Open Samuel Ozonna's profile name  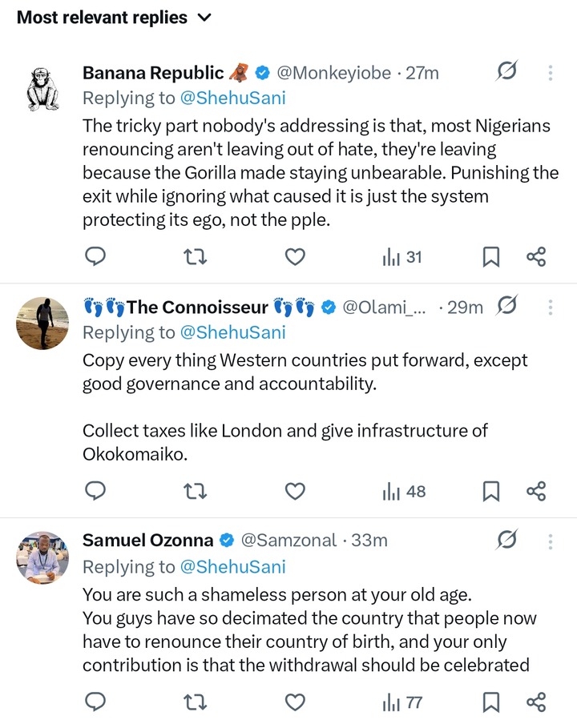147,541
